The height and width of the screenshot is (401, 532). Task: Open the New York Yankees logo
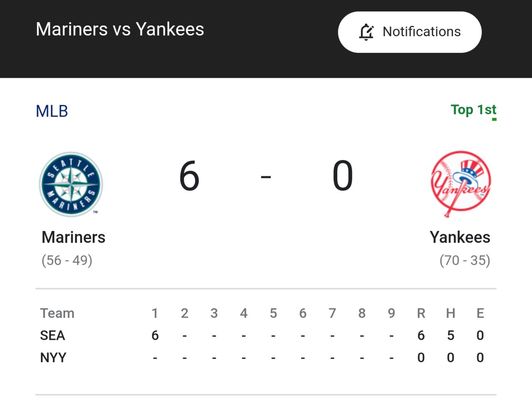click(460, 184)
